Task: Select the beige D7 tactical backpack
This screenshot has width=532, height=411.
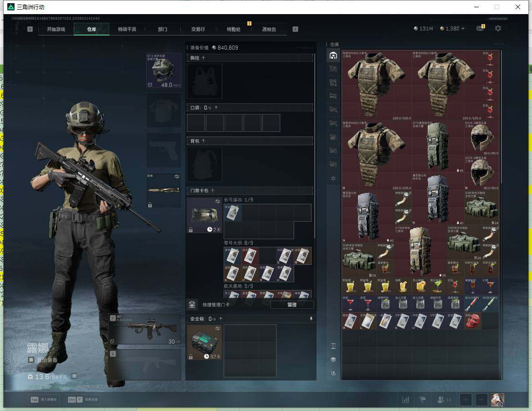Action: 420,251
